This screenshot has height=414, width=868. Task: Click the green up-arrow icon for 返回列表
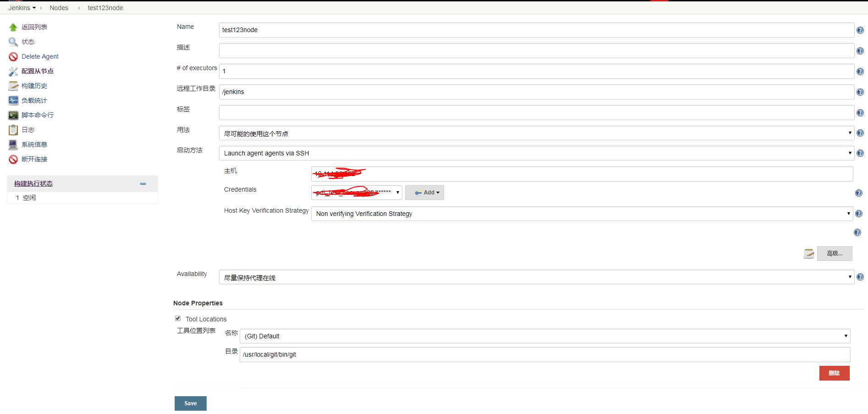pos(13,28)
